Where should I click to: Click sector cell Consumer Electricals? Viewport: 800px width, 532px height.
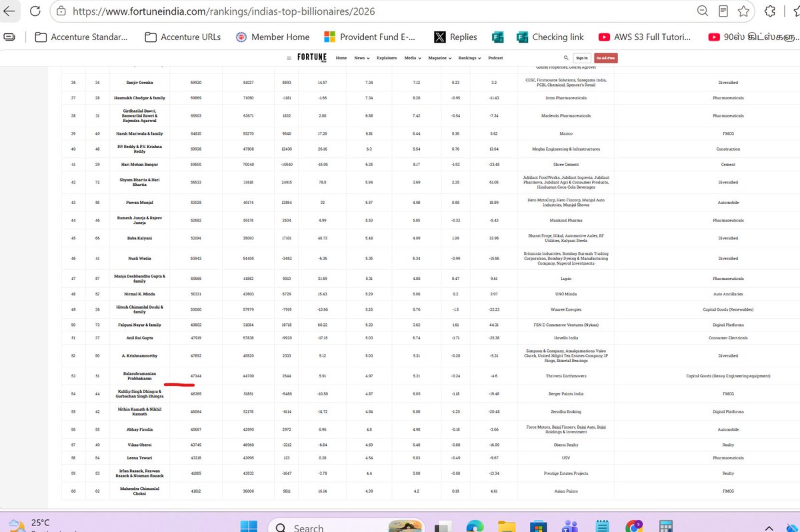(x=728, y=337)
